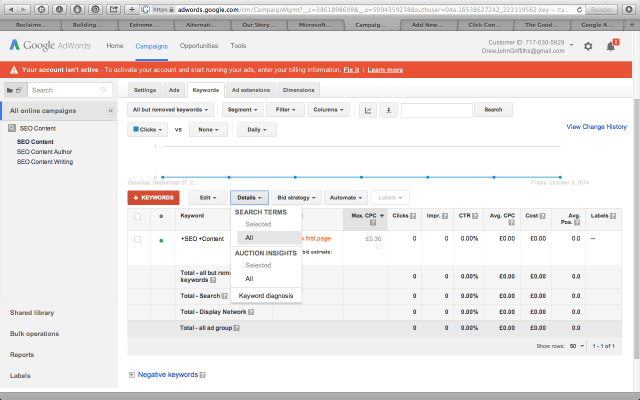
Task: Click the Learn more link
Action: point(385,70)
